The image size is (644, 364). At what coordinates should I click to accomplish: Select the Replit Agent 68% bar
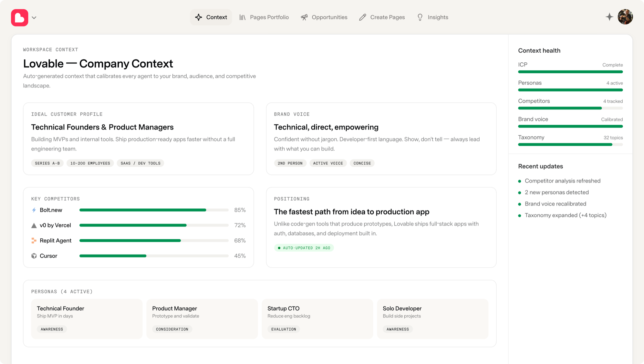point(154,240)
